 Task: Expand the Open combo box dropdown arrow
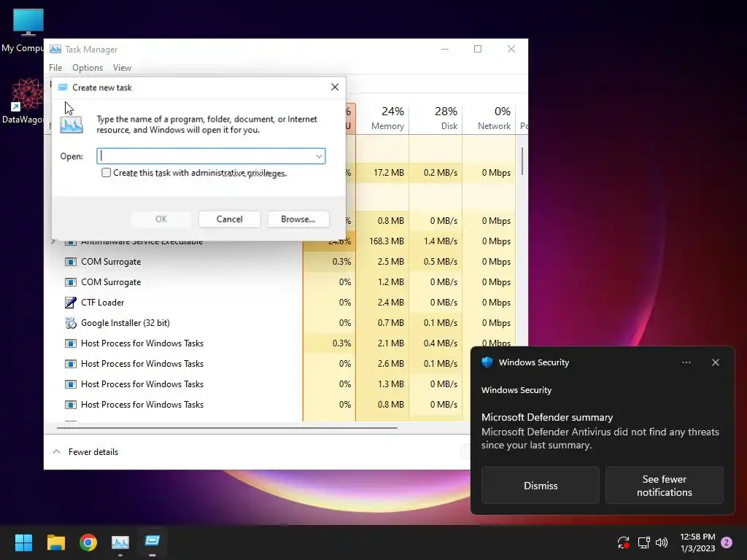click(319, 156)
